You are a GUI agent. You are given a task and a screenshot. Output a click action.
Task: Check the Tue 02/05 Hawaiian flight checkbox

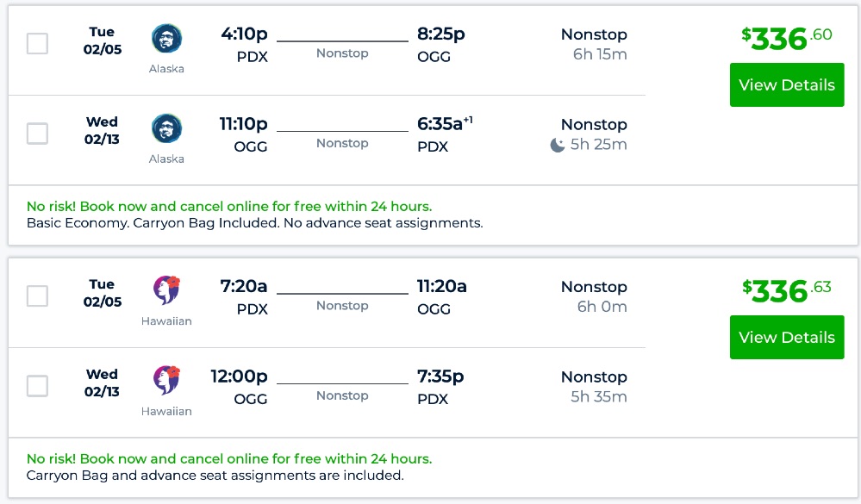pyautogui.click(x=37, y=296)
